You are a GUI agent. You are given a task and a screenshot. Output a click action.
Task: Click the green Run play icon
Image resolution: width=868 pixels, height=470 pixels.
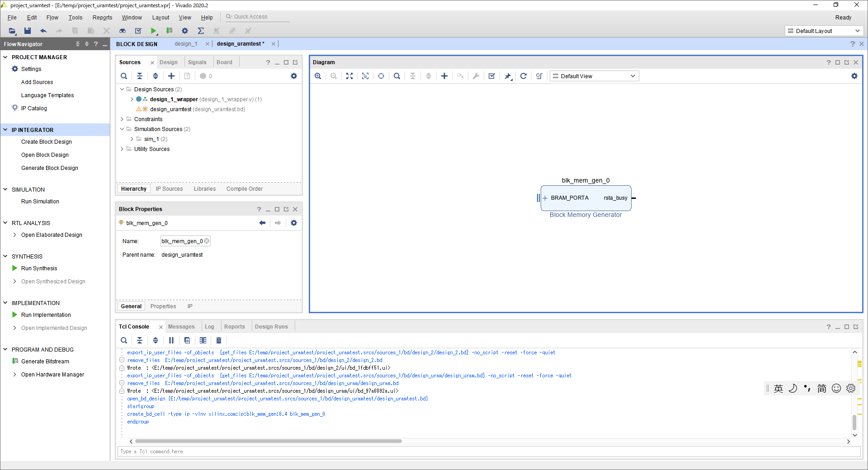coord(154,31)
